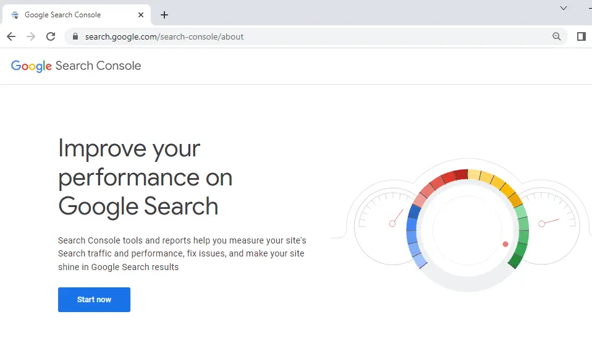Click the Start now button
Image resolution: width=592 pixels, height=364 pixels.
coord(94,299)
